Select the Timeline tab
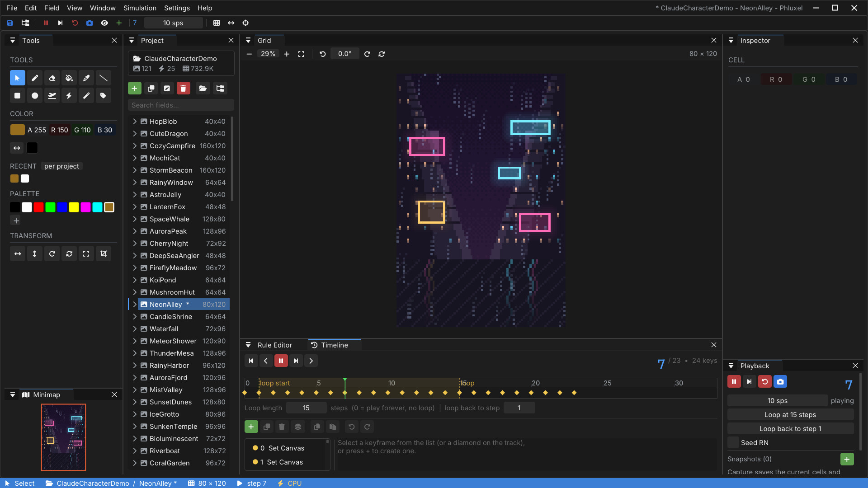Image resolution: width=868 pixels, height=488 pixels. 335,345
